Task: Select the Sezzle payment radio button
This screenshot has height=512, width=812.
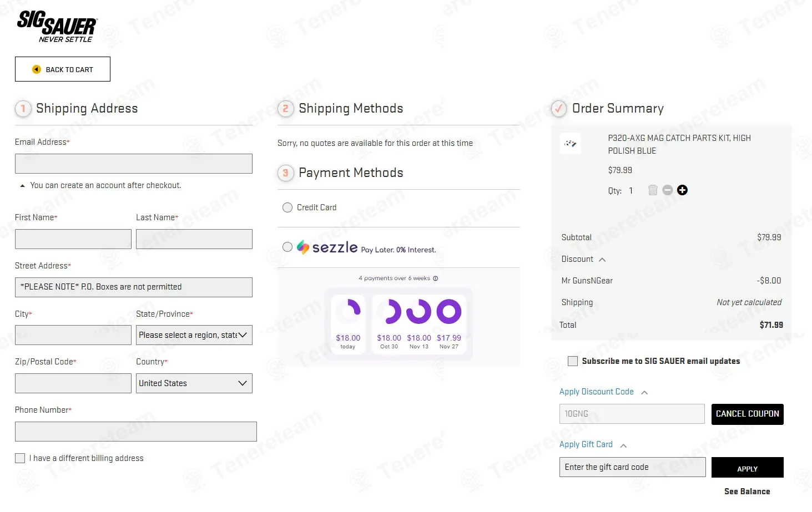Action: point(288,247)
